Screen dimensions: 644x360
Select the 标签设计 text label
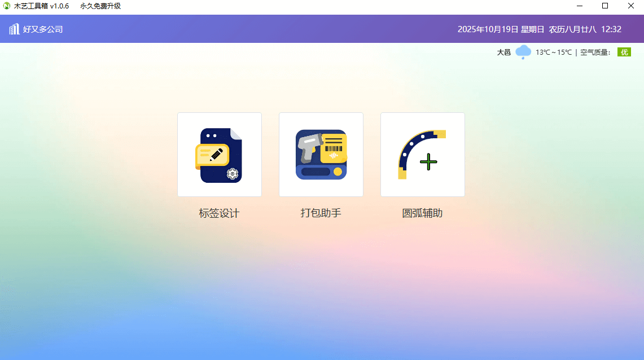click(219, 213)
